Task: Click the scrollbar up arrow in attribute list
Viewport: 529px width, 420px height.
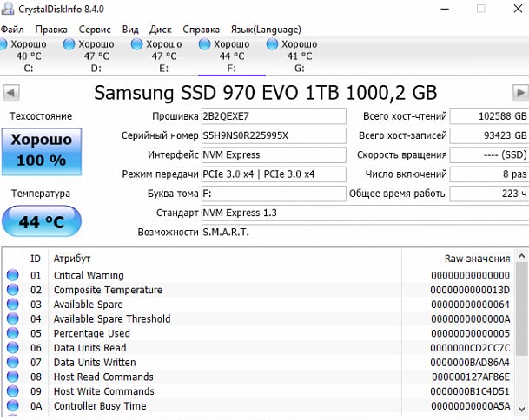Action: click(x=521, y=256)
